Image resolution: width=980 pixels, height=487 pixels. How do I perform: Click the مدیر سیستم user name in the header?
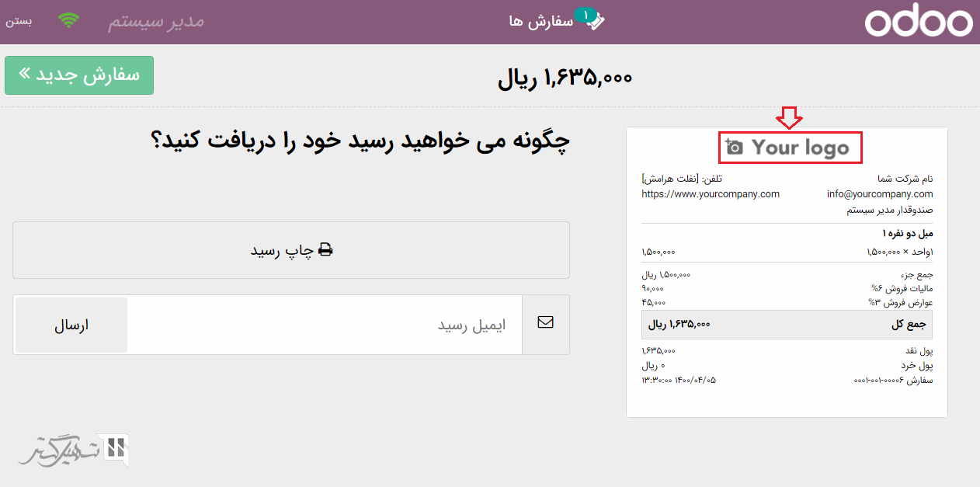[x=155, y=21]
